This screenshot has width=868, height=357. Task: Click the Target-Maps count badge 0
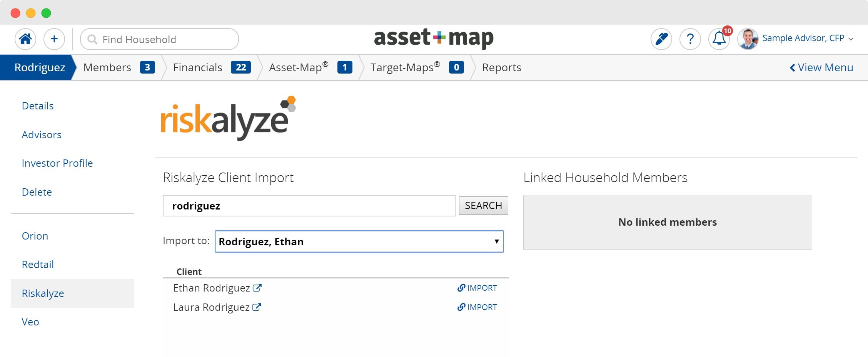(456, 67)
